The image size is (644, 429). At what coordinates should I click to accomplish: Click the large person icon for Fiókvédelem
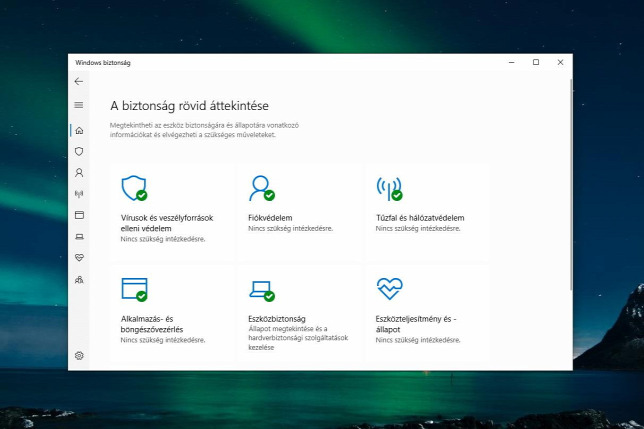[262, 188]
